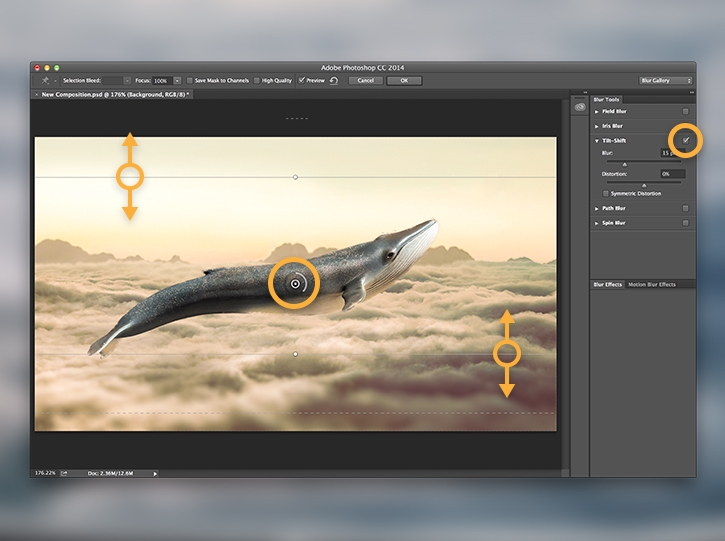The image size is (725, 541).
Task: Open the pin tool preset arrow
Action: click(x=55, y=81)
